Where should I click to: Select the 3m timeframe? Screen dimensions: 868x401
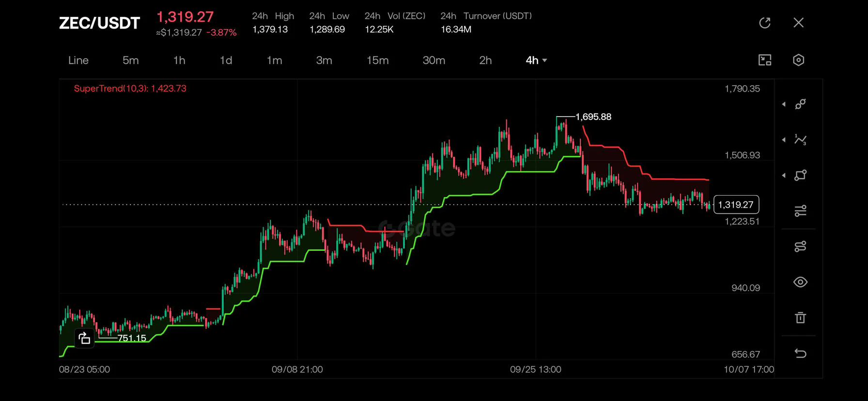324,60
